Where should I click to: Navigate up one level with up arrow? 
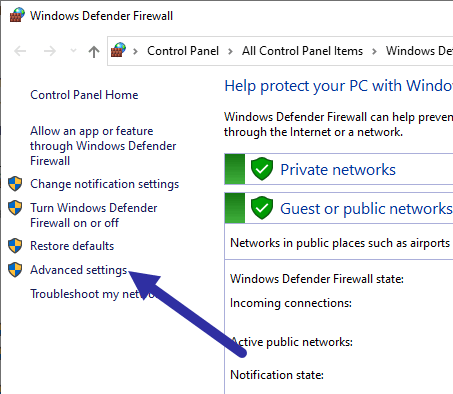(x=94, y=51)
